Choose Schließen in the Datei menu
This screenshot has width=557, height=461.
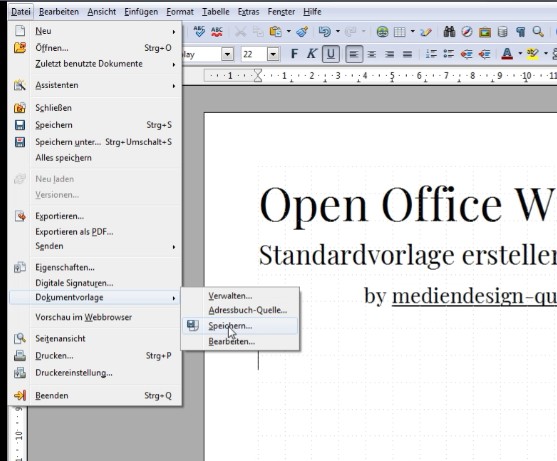click(x=96, y=108)
